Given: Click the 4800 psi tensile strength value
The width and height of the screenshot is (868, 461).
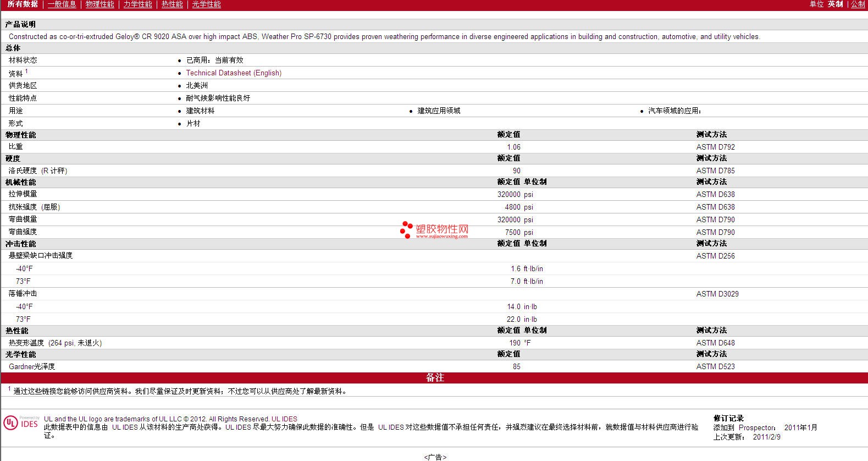Looking at the screenshot, I should click(519, 207).
